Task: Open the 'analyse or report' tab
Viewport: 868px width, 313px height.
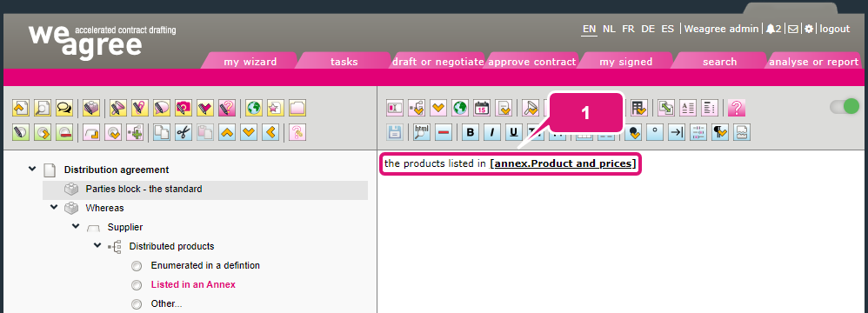Action: click(814, 62)
